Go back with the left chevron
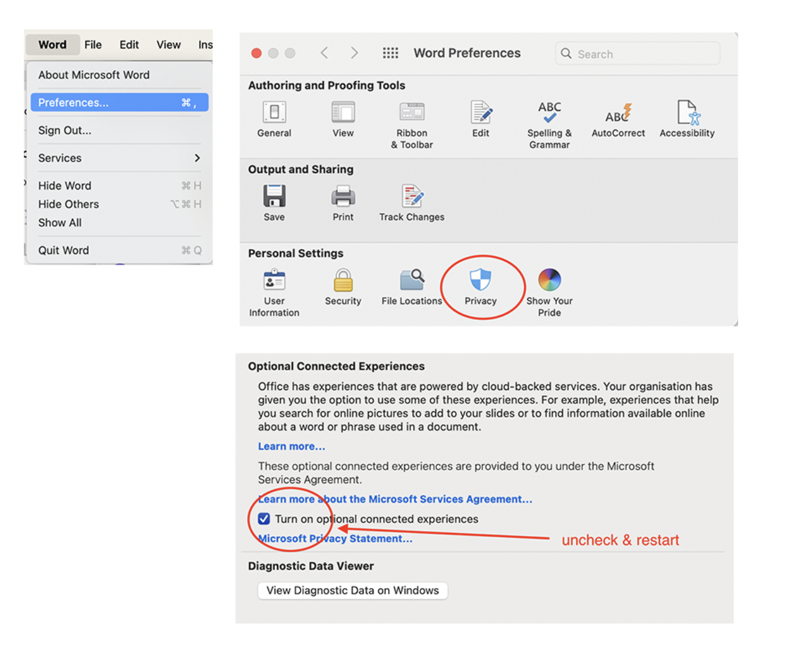The height and width of the screenshot is (672, 791). click(x=324, y=53)
